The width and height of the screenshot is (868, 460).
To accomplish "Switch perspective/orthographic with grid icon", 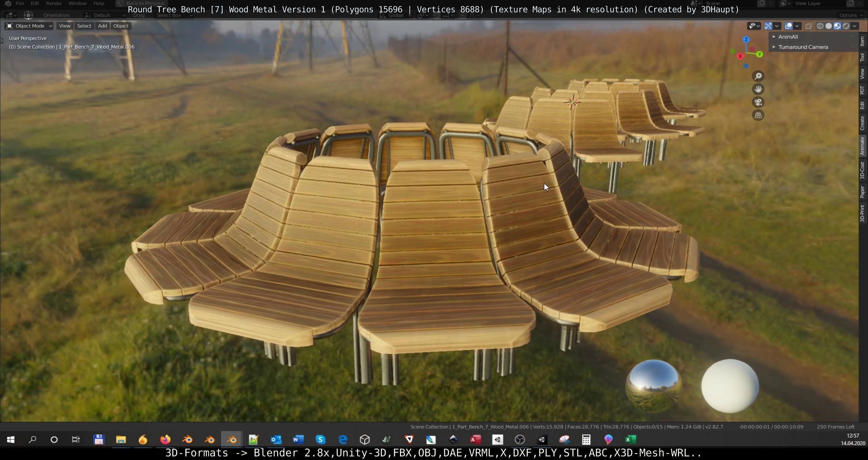I will 758,115.
